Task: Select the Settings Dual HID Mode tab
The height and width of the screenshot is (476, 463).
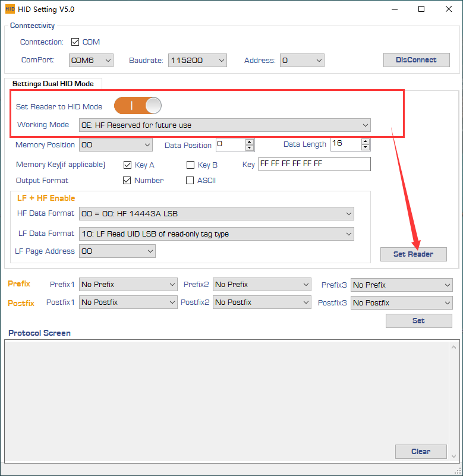Action: (x=53, y=84)
